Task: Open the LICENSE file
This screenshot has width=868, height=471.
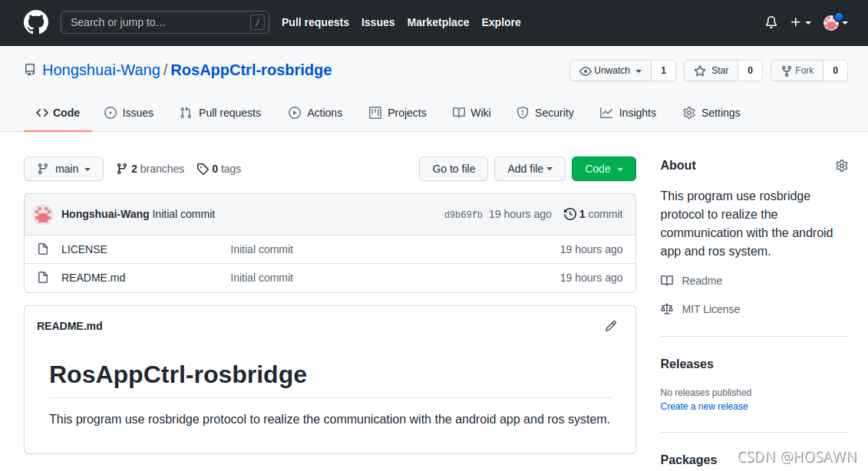Action: pos(84,249)
